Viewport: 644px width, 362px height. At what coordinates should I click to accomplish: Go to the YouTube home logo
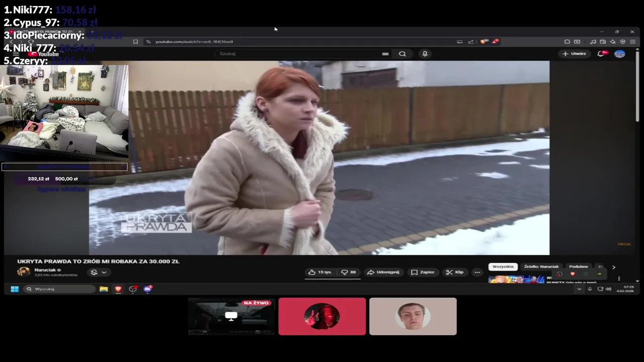coord(44,54)
